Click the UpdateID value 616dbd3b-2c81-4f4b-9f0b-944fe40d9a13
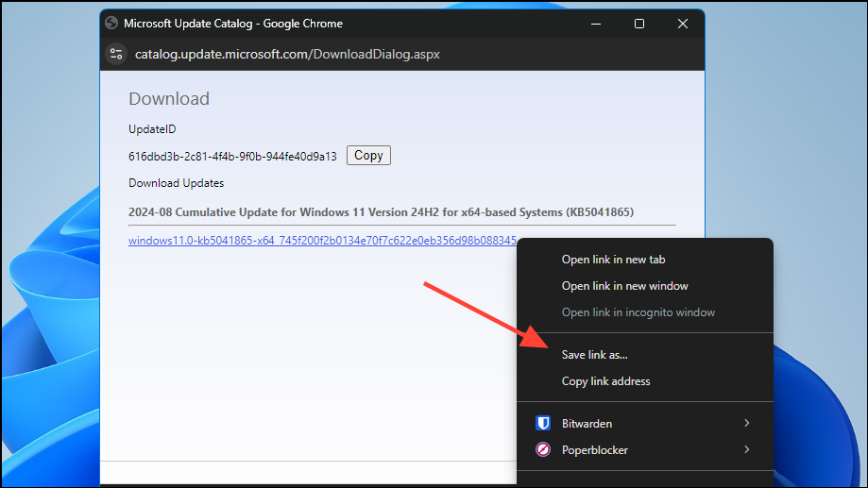Viewport: 868px width, 488px height. coord(232,157)
